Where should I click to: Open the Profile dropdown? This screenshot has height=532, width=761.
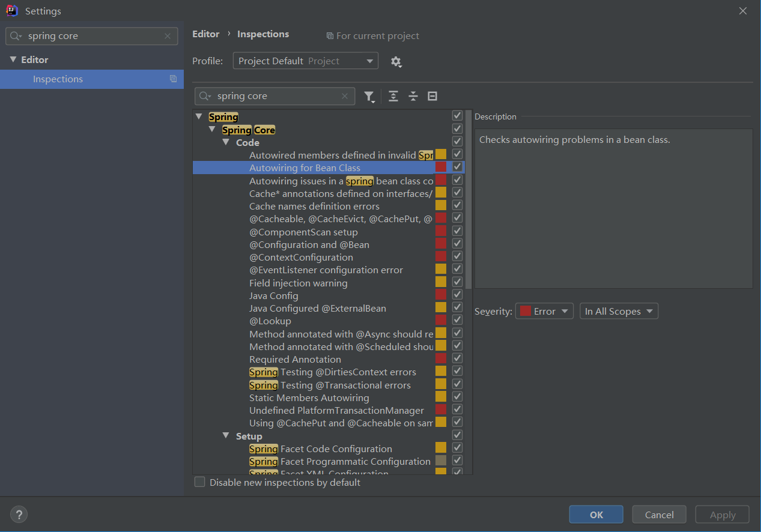pos(305,61)
